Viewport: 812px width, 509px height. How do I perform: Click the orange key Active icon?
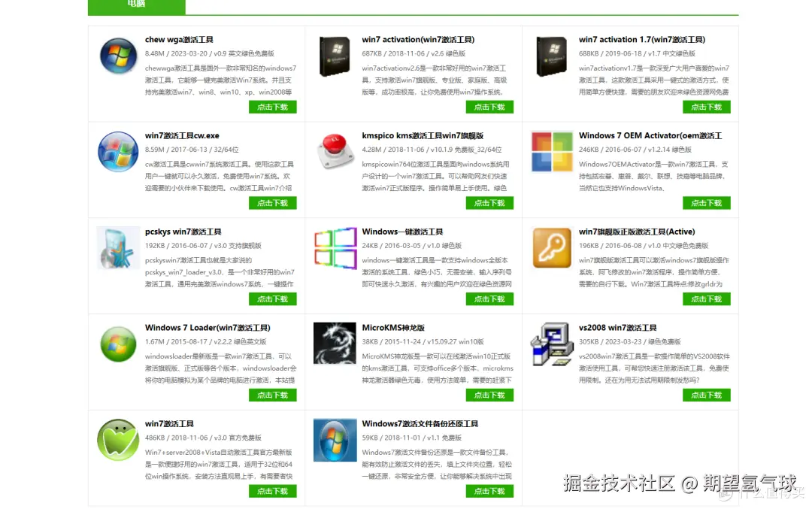(552, 248)
